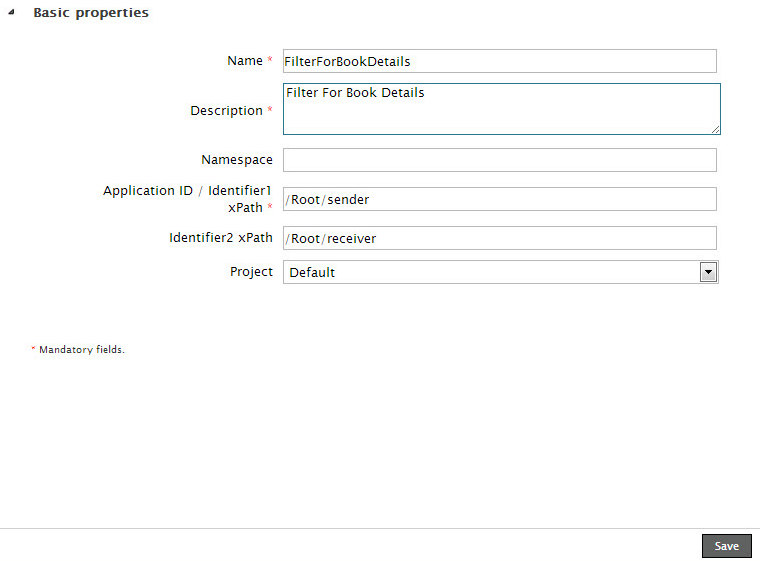Click the Description field label
760x561 pixels.
(226, 111)
